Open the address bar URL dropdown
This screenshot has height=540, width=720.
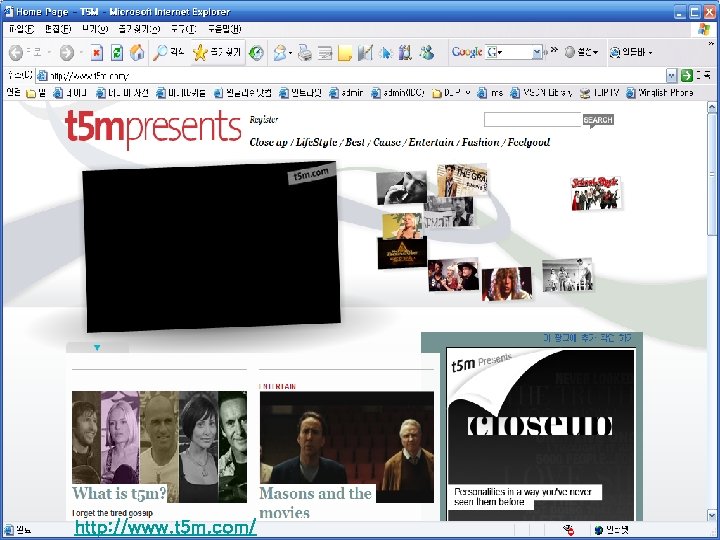click(x=671, y=75)
